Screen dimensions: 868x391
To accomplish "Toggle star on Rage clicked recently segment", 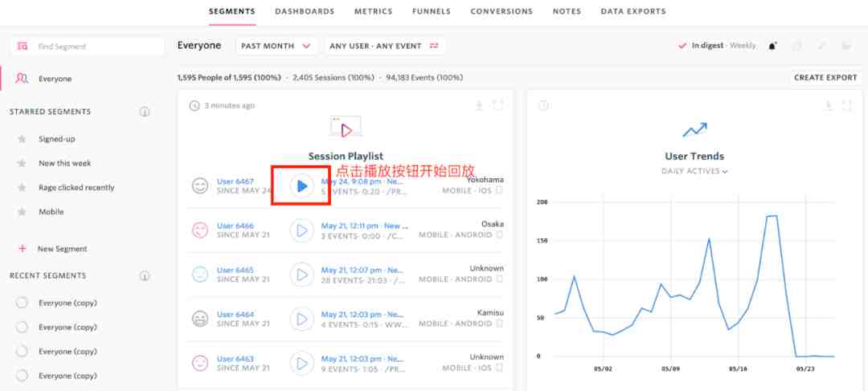I will click(22, 188).
